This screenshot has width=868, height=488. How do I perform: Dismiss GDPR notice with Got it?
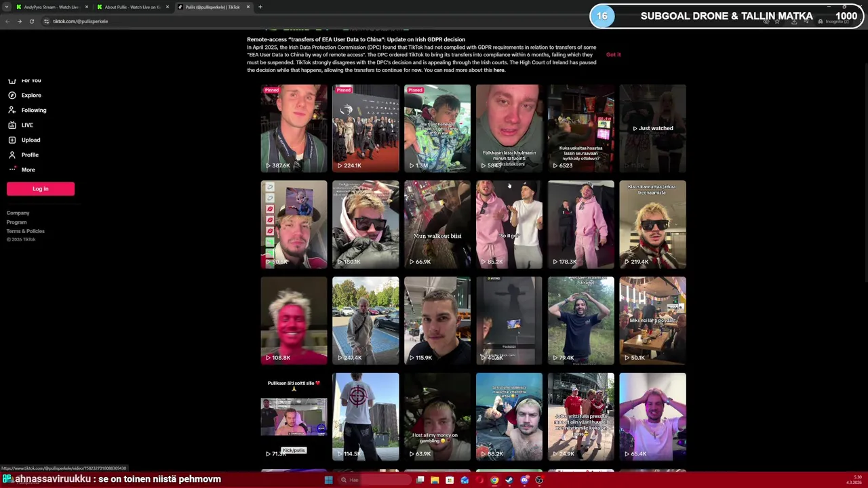click(614, 55)
